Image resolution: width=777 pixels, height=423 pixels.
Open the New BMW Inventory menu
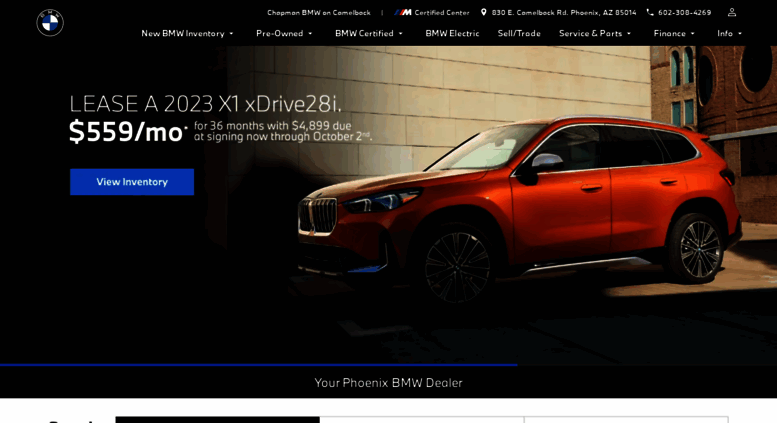pos(183,33)
